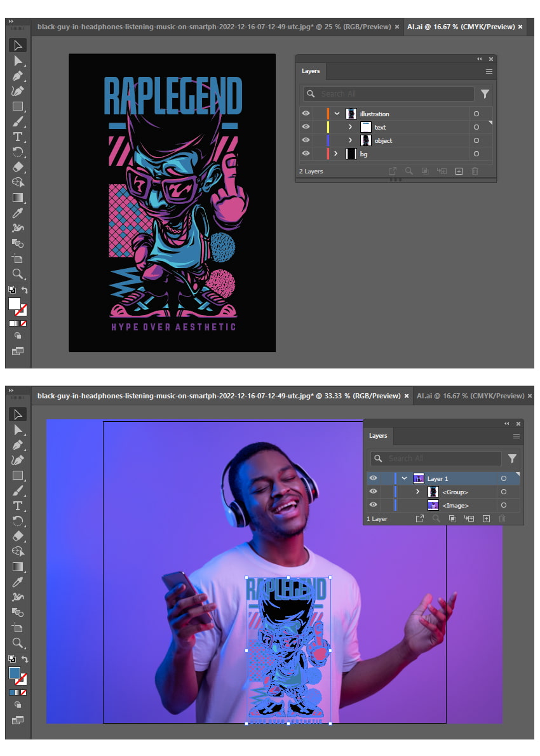Viewport: 540px width, 756px height.
Task: Open Layers panel menu above illustration layer
Action: 489,72
